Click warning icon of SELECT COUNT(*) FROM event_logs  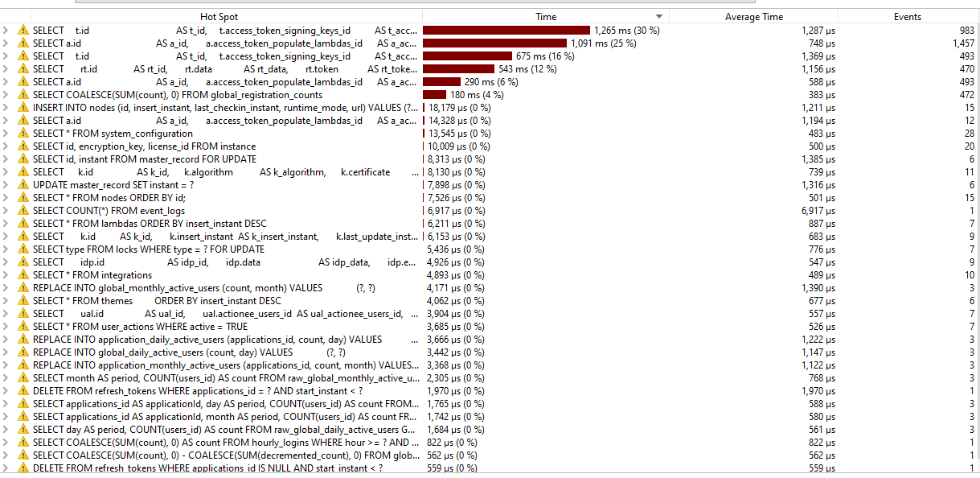[23, 211]
